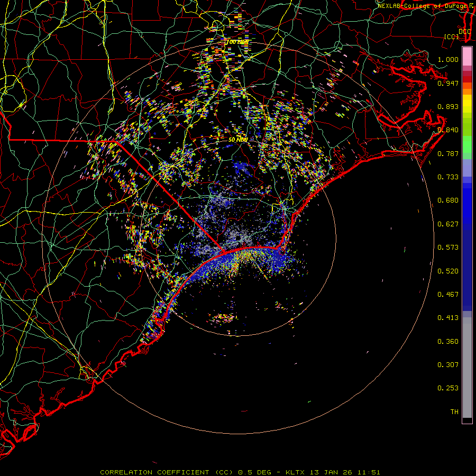This screenshot has width=476, height=476.
Task: Click the 0.680 legend value
Action: pos(448,200)
